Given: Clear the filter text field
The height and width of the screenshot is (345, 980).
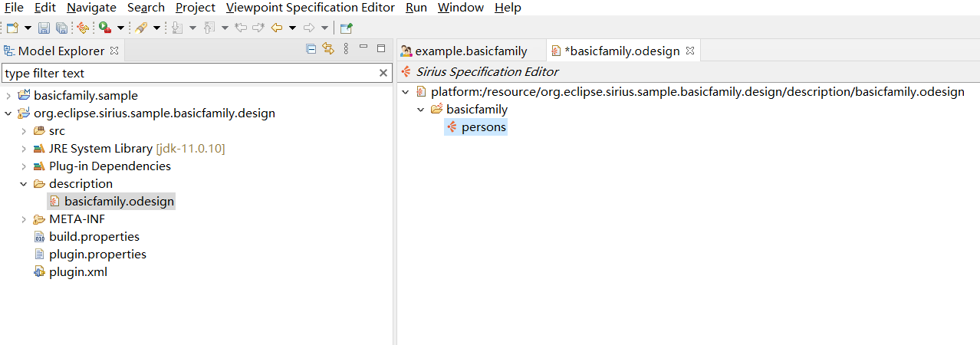Looking at the screenshot, I should 383,74.
